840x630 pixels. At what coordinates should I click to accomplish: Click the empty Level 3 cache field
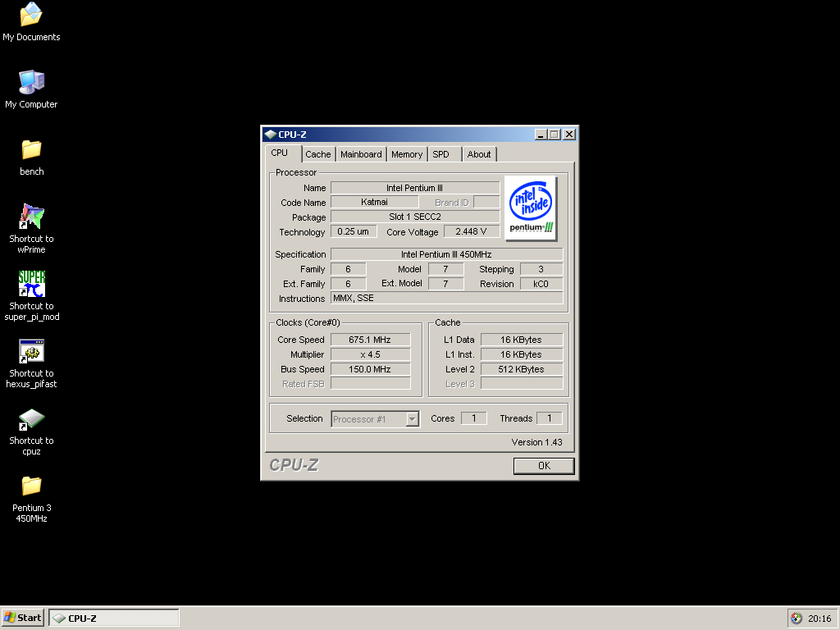coord(522,384)
